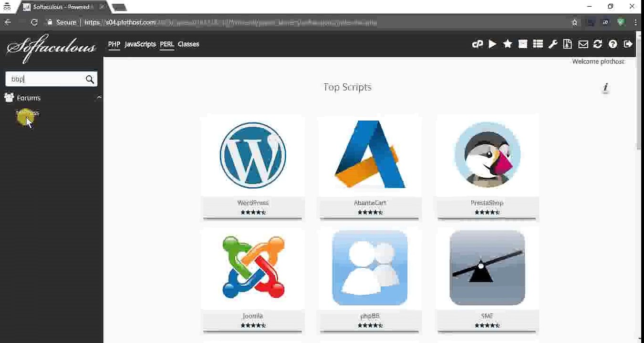Open the Joomla logo thumbnail
The width and height of the screenshot is (644, 343).
[x=253, y=268]
